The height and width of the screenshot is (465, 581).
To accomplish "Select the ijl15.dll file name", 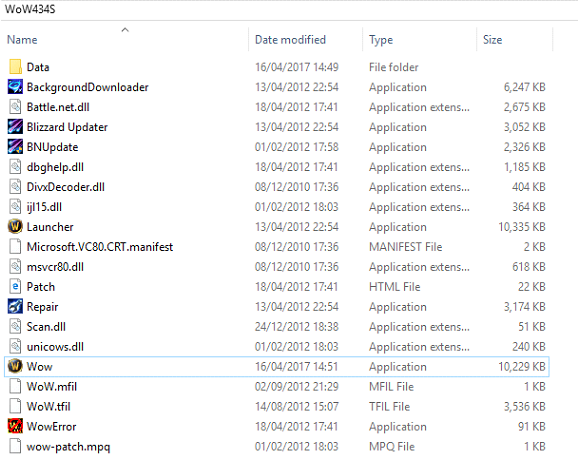I will pos(44,207).
